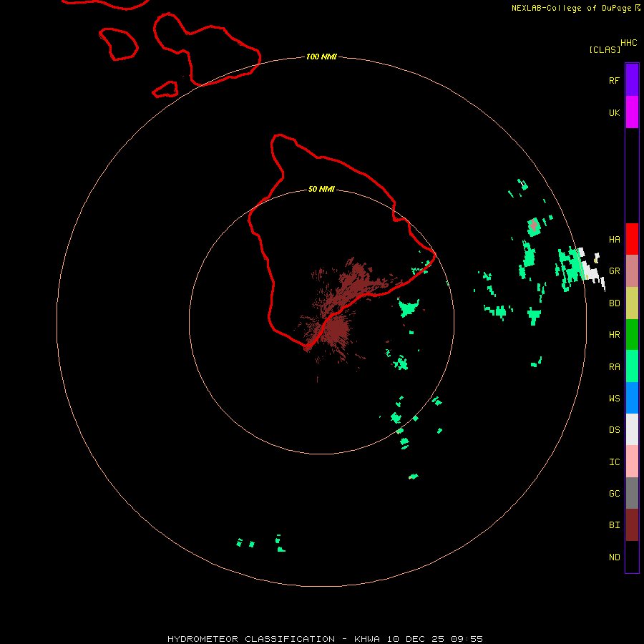
Task: Pick the HR dark green legend swatch
Action: click(632, 335)
